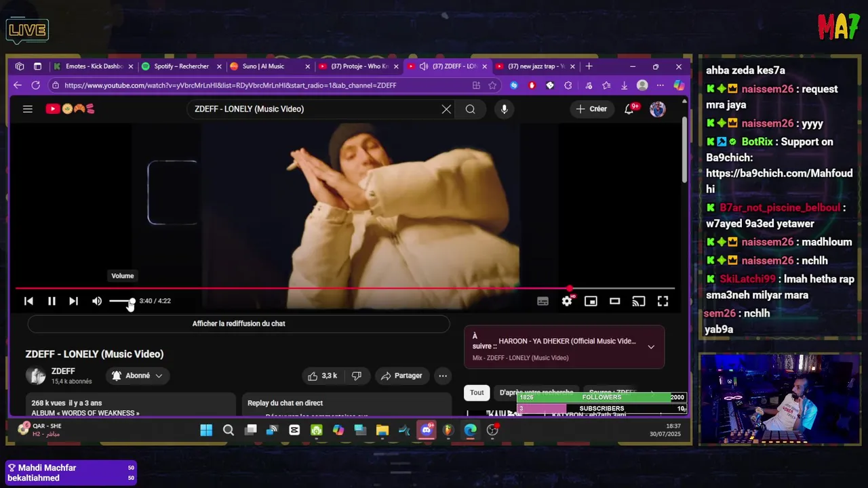The height and width of the screenshot is (488, 868).
Task: Open the YouTube account avatar menu
Action: pyautogui.click(x=658, y=109)
